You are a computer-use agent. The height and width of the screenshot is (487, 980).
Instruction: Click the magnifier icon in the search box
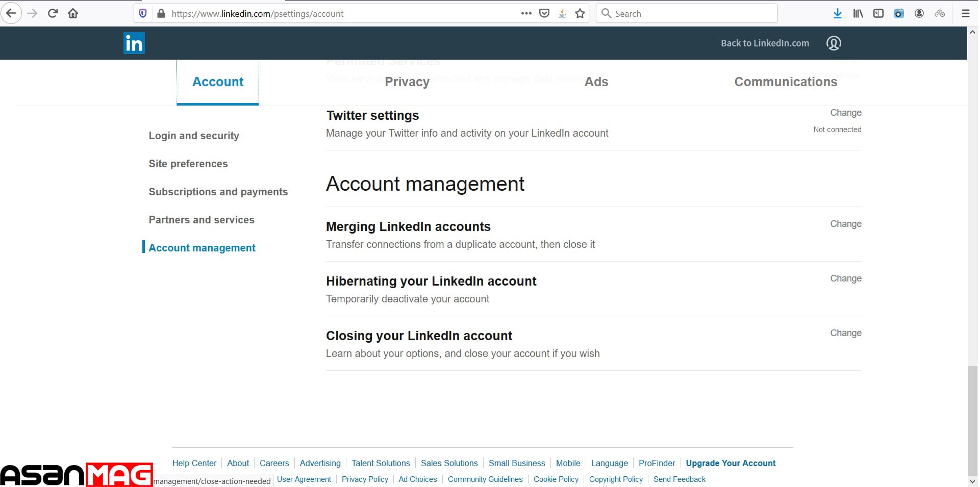click(x=606, y=14)
